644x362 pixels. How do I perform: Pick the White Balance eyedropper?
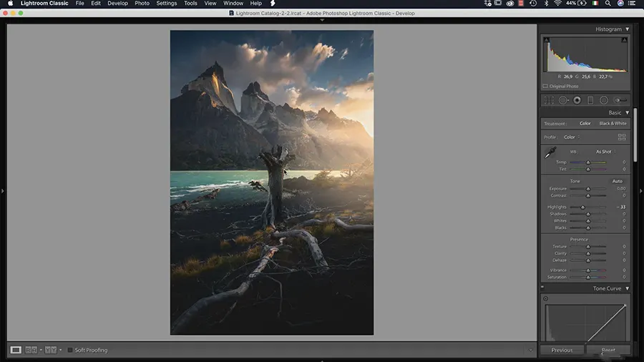coord(550,153)
